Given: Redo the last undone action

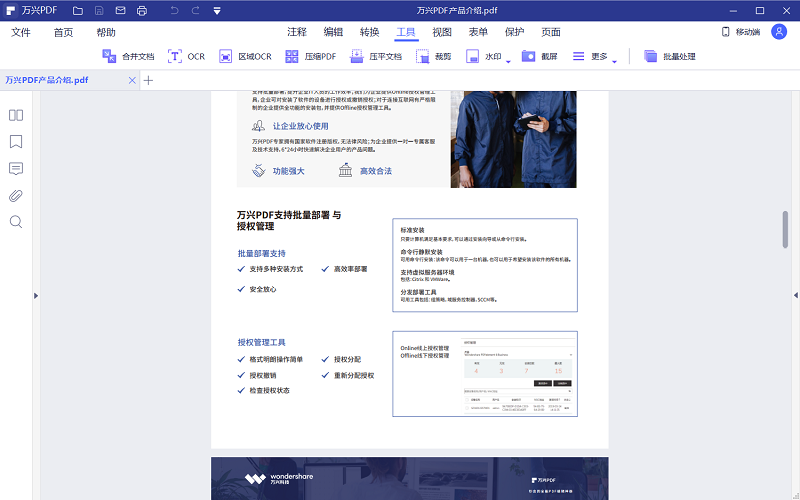Looking at the screenshot, I should pos(195,10).
